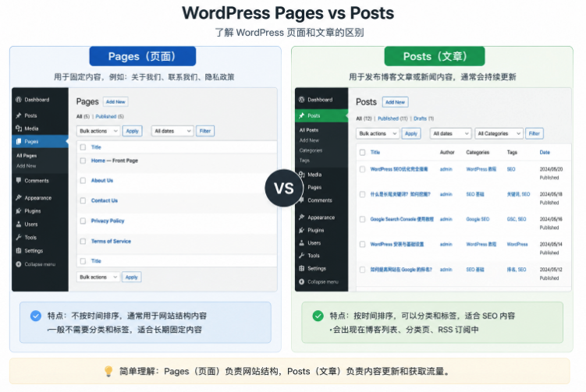The width and height of the screenshot is (586, 392).
Task: Open All dates dropdown in Posts screenshot
Action: tap(450, 133)
